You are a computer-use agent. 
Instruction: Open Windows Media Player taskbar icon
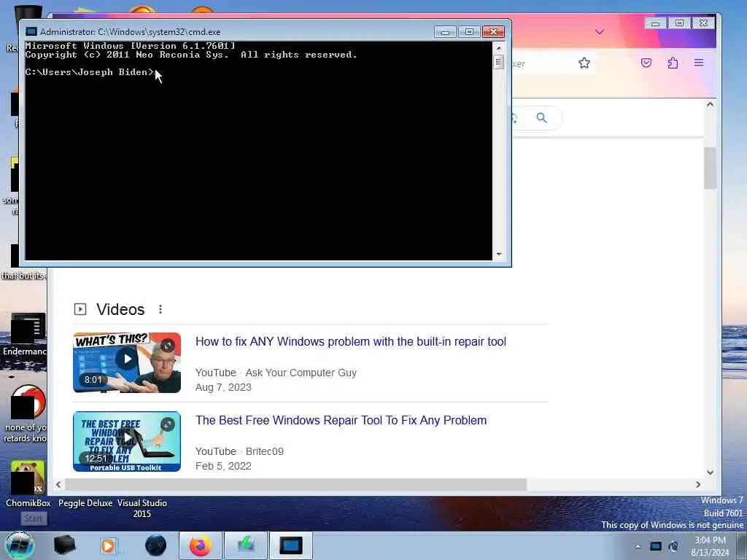[x=108, y=545]
